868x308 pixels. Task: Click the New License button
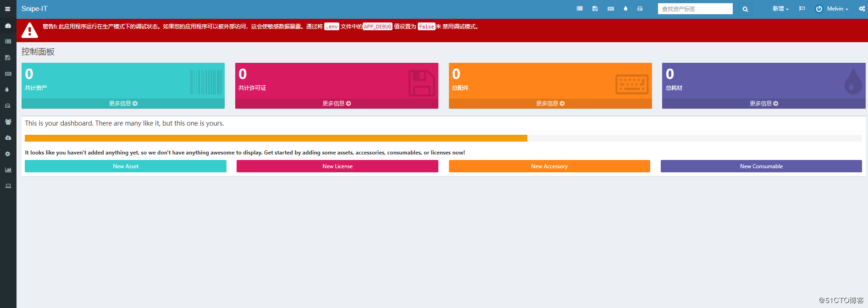tap(337, 166)
